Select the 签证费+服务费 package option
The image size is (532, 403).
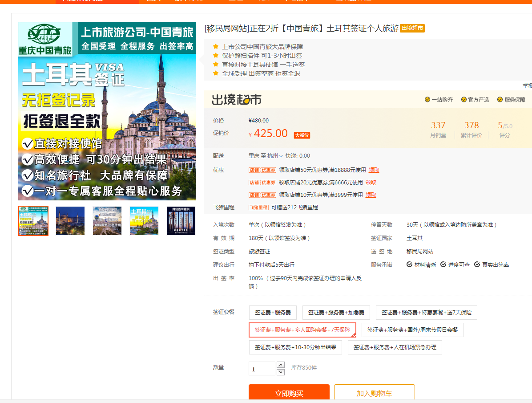coord(273,313)
